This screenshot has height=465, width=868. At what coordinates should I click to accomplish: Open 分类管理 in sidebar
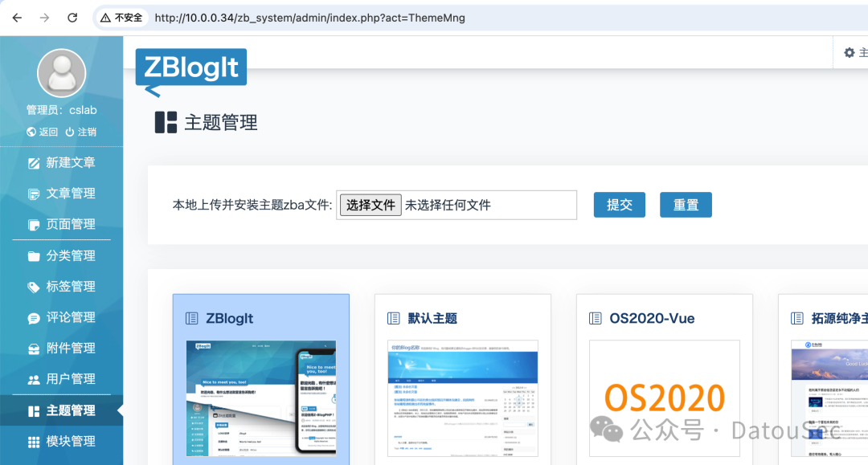[x=61, y=255]
